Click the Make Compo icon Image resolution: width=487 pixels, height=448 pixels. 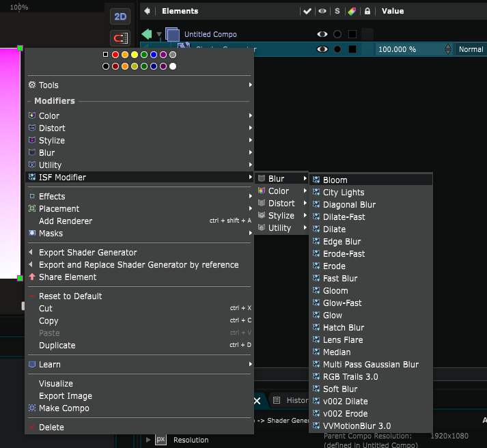pos(32,408)
